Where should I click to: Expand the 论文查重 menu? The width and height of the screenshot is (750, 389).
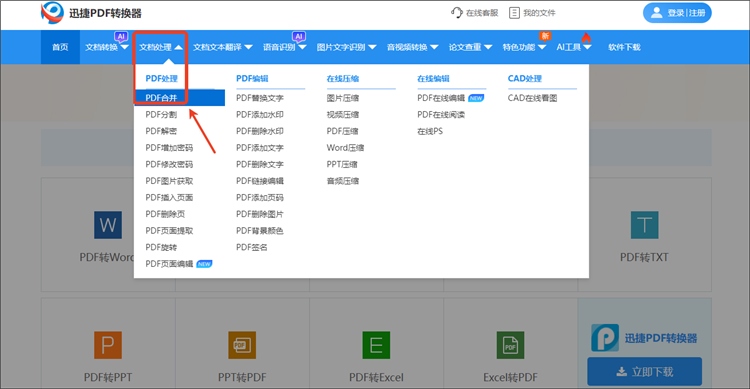470,47
